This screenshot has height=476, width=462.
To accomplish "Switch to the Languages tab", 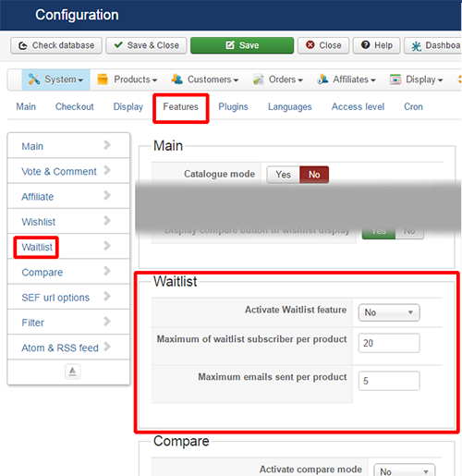I will [x=290, y=106].
